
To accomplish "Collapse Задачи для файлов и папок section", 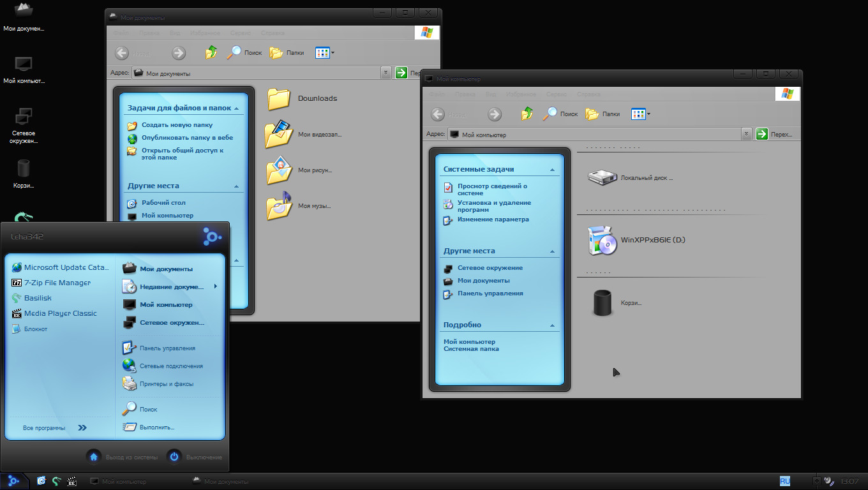I will 237,108.
